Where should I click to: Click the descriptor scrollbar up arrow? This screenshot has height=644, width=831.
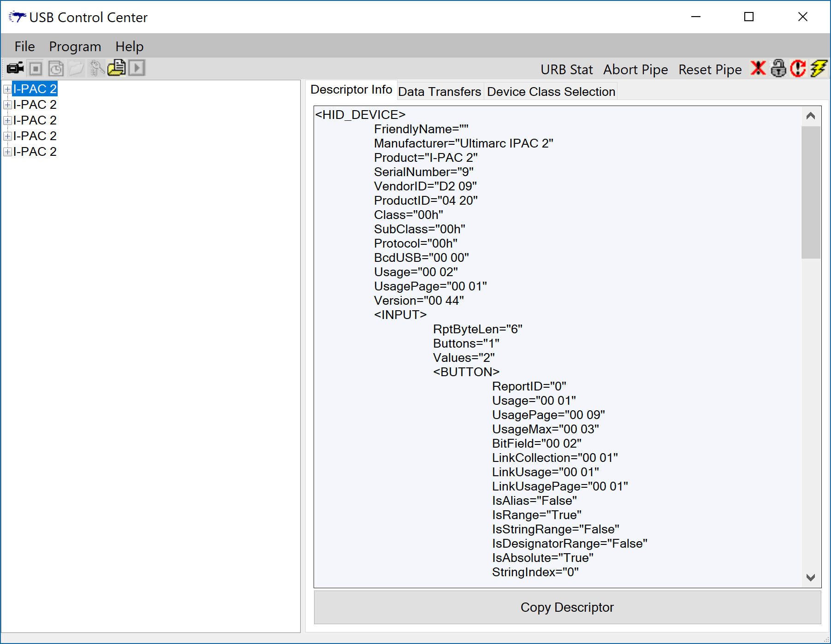tap(811, 116)
